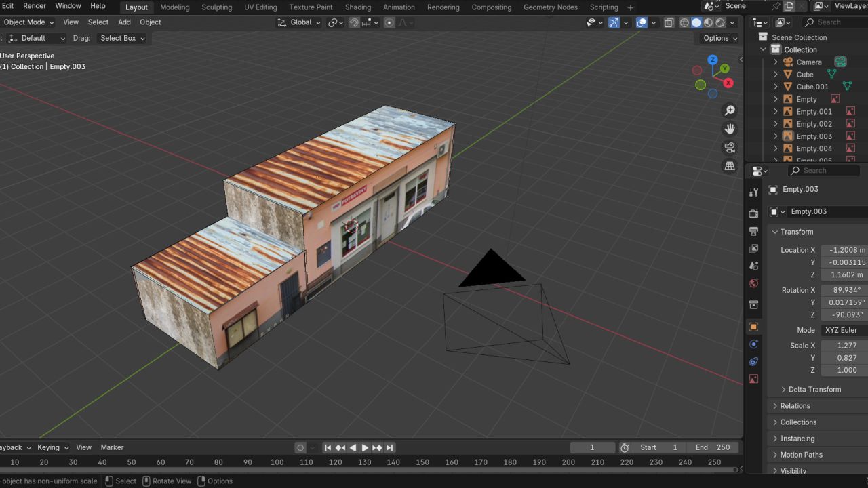Image resolution: width=868 pixels, height=488 pixels.
Task: Open the Render properties tab
Action: tap(753, 213)
